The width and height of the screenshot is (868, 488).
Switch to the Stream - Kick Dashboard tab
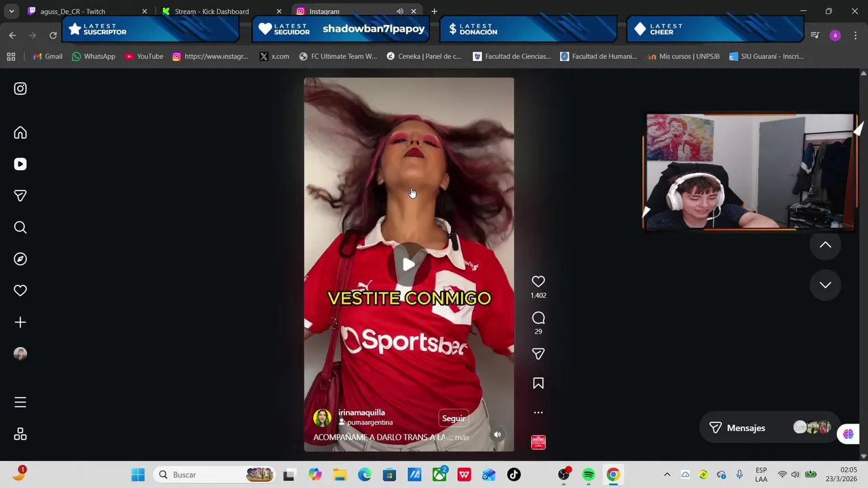pyautogui.click(x=221, y=11)
